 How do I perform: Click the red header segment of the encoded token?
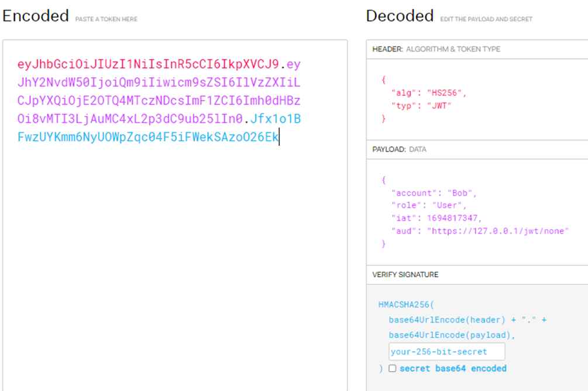tap(148, 64)
